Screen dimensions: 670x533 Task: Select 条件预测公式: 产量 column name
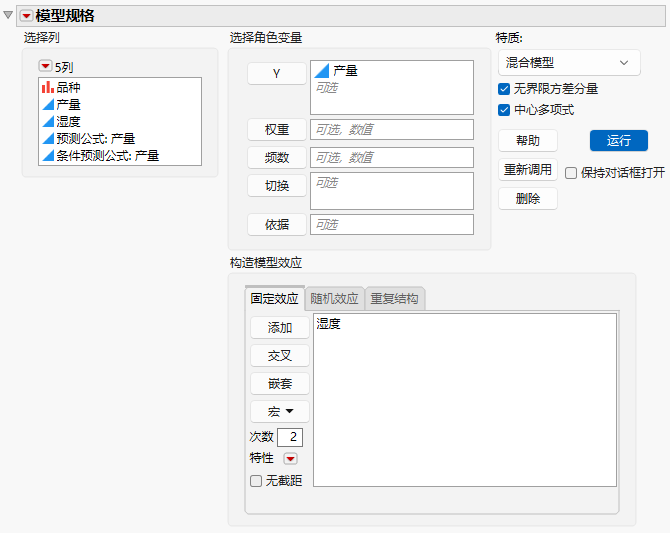click(108, 156)
